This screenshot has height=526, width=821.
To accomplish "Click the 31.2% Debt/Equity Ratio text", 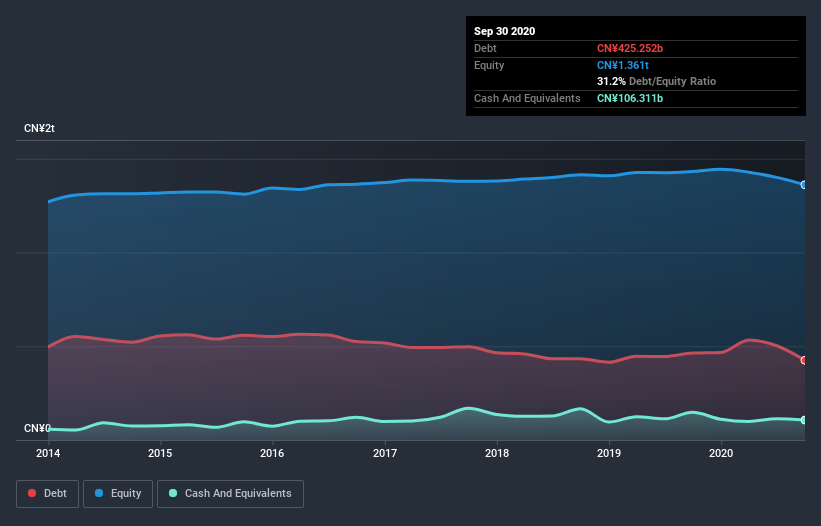I will [656, 81].
